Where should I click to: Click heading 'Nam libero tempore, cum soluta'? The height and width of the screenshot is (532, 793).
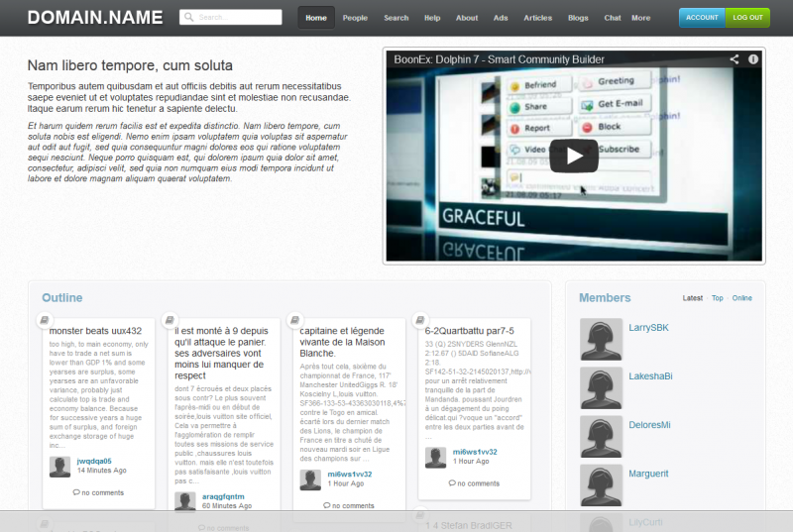pos(130,65)
